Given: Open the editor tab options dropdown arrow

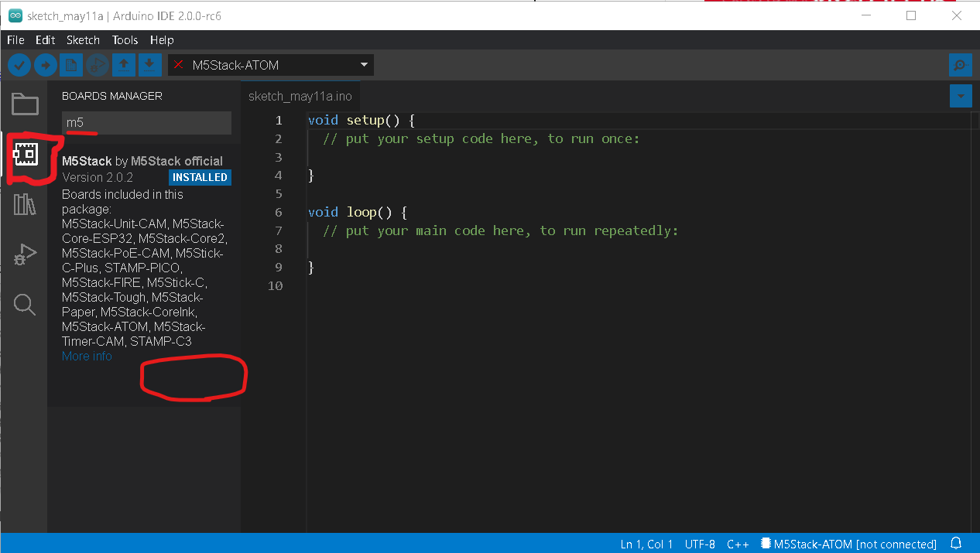Looking at the screenshot, I should pyautogui.click(x=960, y=96).
